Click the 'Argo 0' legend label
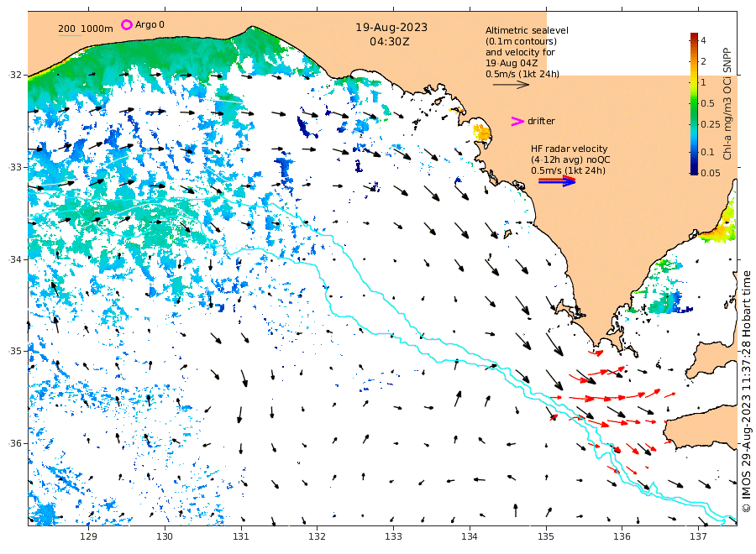 (150, 24)
